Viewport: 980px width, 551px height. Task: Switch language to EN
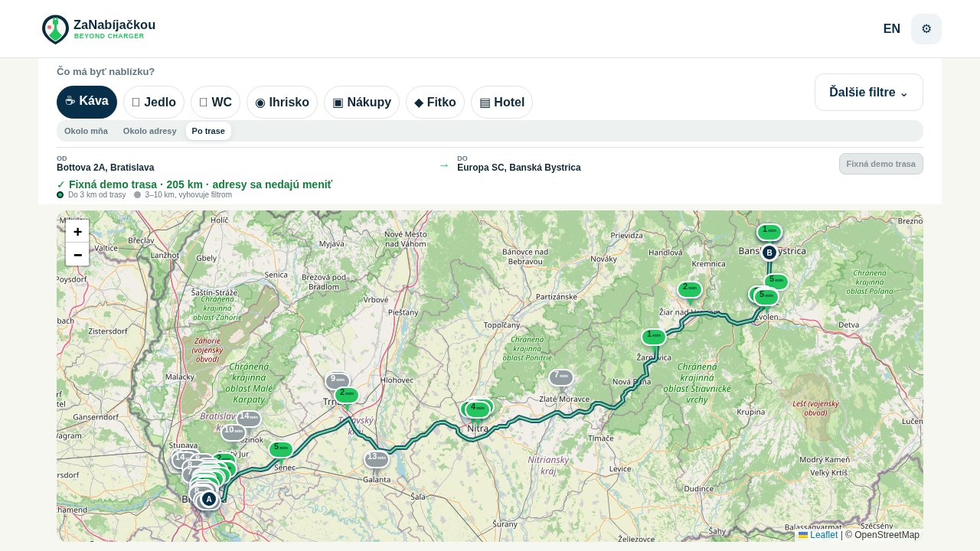tap(891, 29)
